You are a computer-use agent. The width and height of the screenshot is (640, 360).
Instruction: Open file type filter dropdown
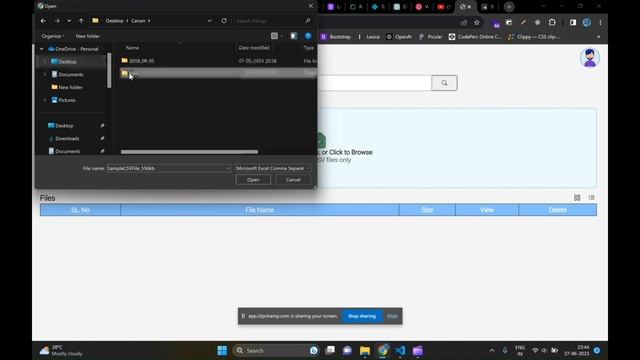[x=273, y=168]
